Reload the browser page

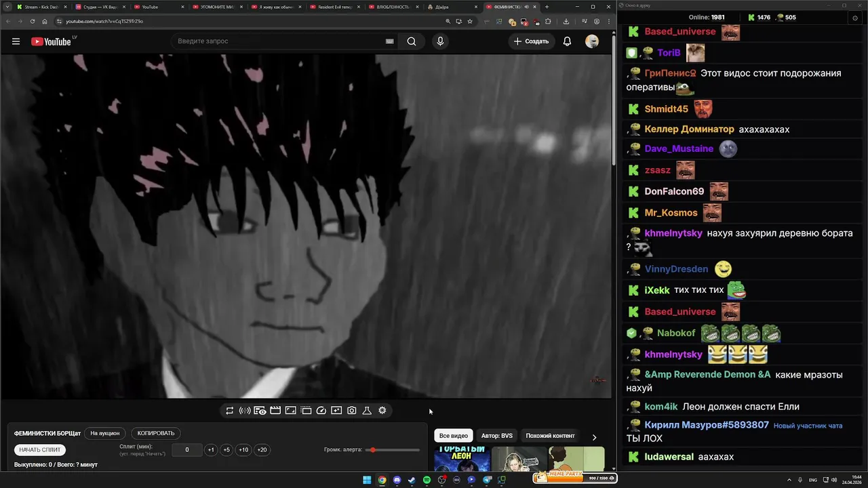tap(33, 21)
